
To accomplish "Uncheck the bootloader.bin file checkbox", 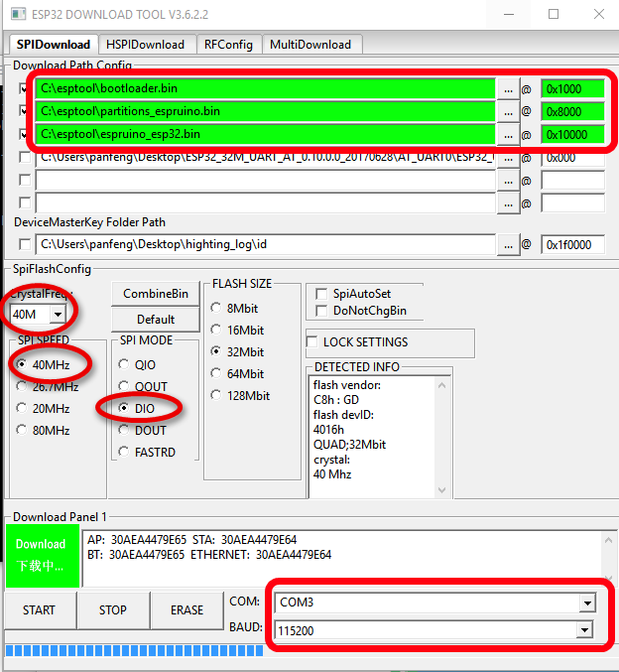I will tap(24, 89).
